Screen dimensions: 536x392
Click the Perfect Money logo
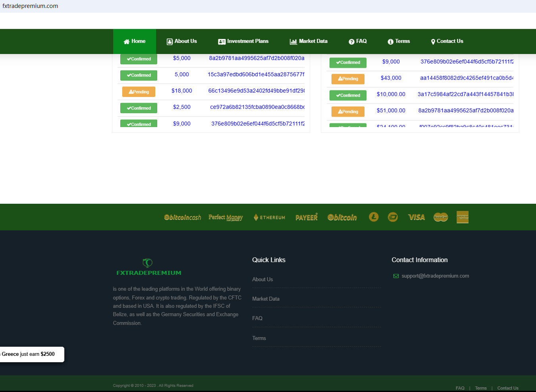[x=226, y=217]
